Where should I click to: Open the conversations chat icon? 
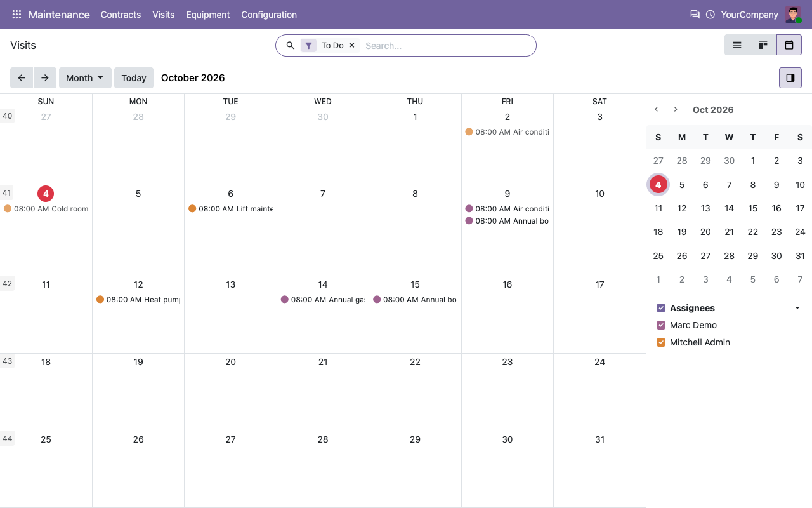695,14
